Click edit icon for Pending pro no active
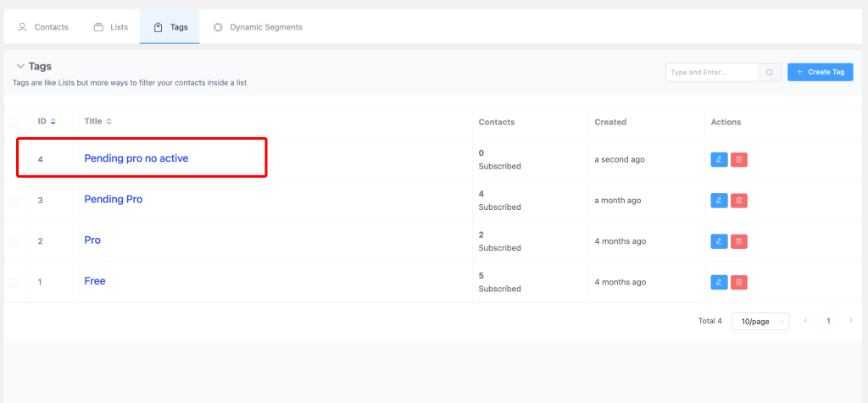Screen dimensions: 868x403 [718, 159]
